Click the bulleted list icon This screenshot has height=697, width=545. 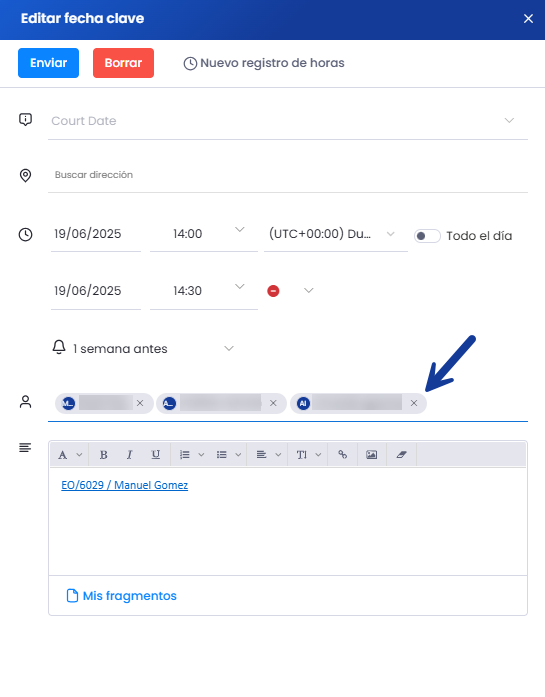point(221,455)
